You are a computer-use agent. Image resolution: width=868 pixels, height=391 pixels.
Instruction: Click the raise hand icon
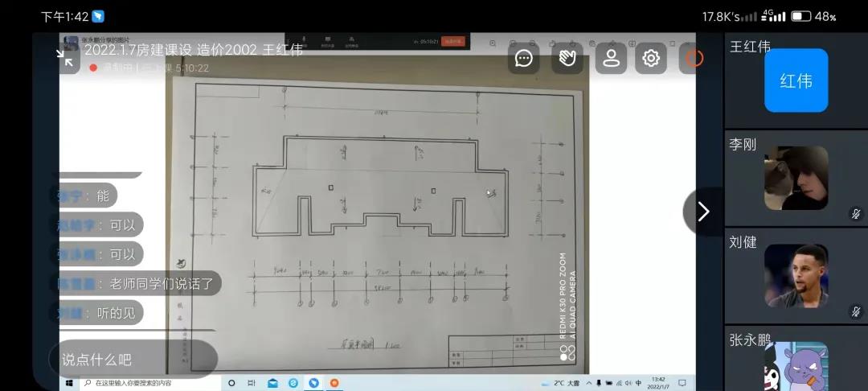click(x=567, y=58)
